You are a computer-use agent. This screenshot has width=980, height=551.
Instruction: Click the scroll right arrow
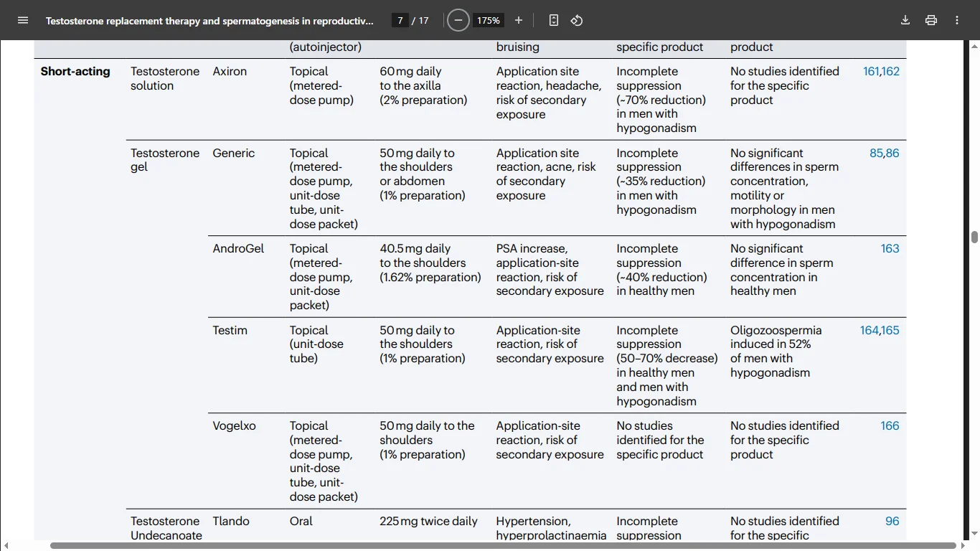pos(963,545)
